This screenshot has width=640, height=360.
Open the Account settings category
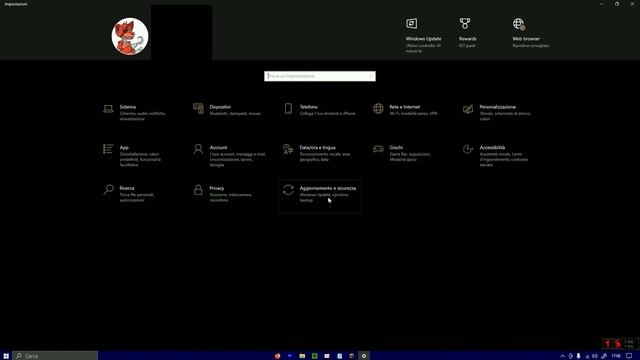(x=229, y=156)
